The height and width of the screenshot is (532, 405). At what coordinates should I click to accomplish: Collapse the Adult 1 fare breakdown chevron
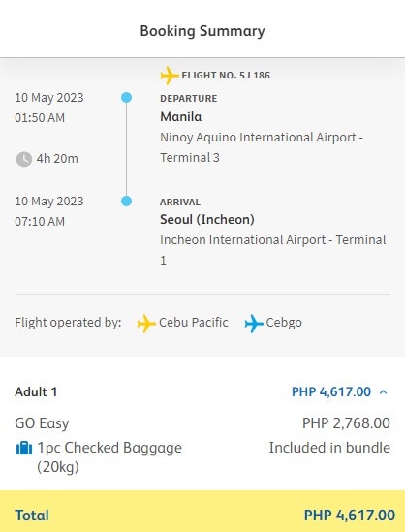tap(384, 392)
